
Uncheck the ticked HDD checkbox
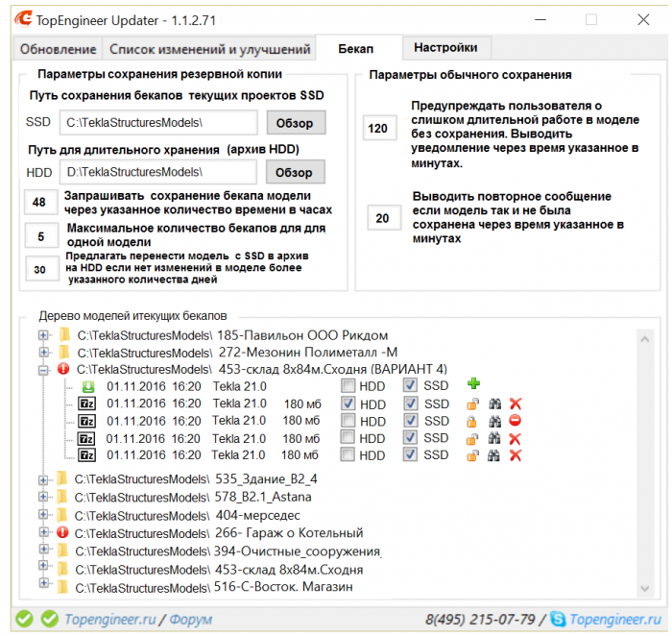tap(348, 404)
